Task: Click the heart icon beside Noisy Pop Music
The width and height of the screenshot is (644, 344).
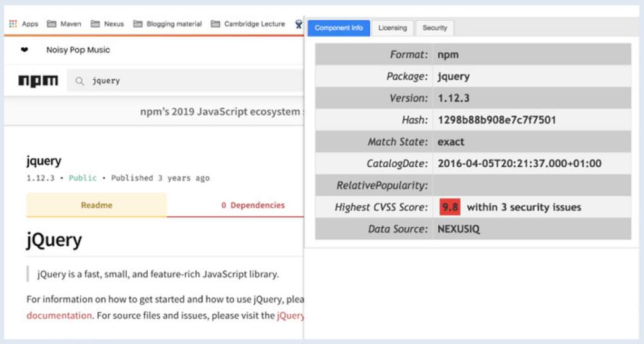Action: [x=25, y=50]
